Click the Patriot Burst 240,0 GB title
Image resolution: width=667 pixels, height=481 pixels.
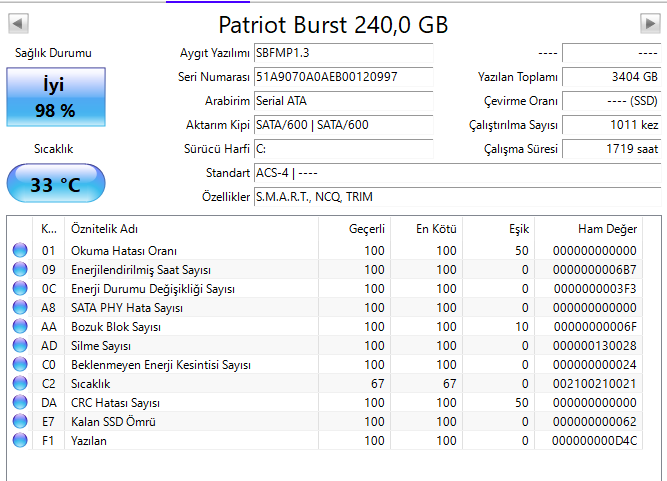pos(333,25)
